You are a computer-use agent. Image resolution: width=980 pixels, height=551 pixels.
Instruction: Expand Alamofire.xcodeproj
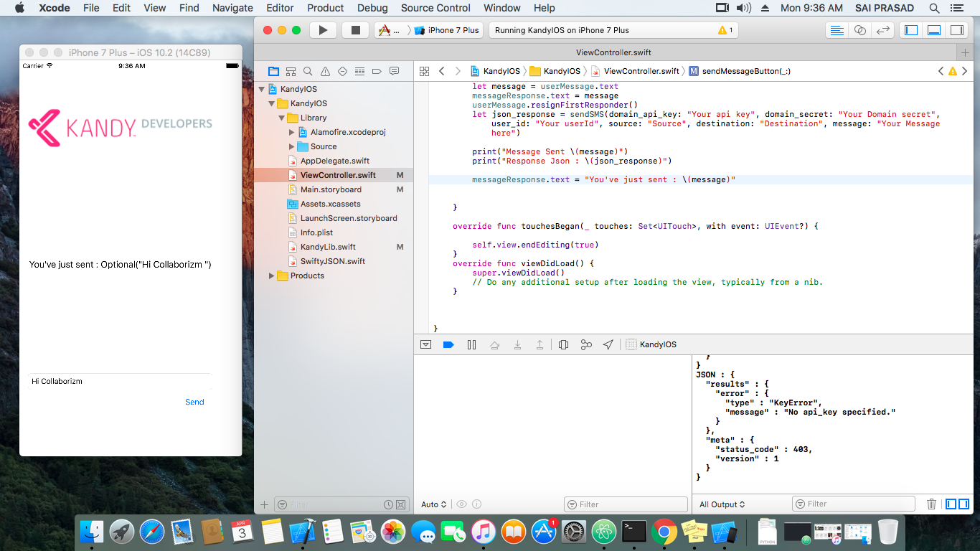291,132
